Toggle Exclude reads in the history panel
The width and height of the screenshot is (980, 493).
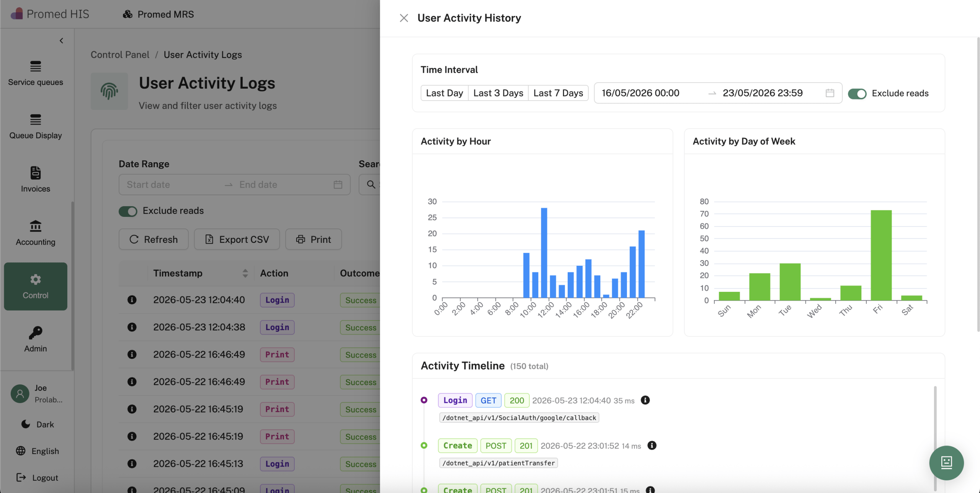pyautogui.click(x=857, y=94)
